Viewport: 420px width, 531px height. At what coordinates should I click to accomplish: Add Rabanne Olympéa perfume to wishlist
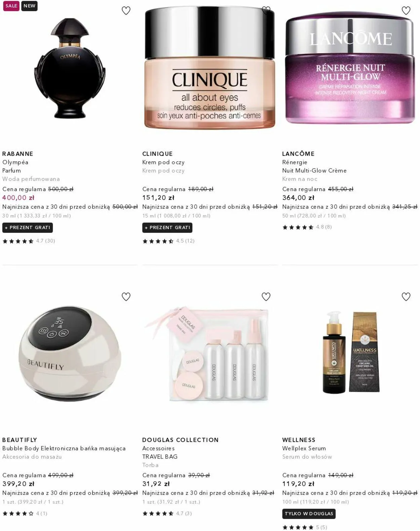[126, 11]
